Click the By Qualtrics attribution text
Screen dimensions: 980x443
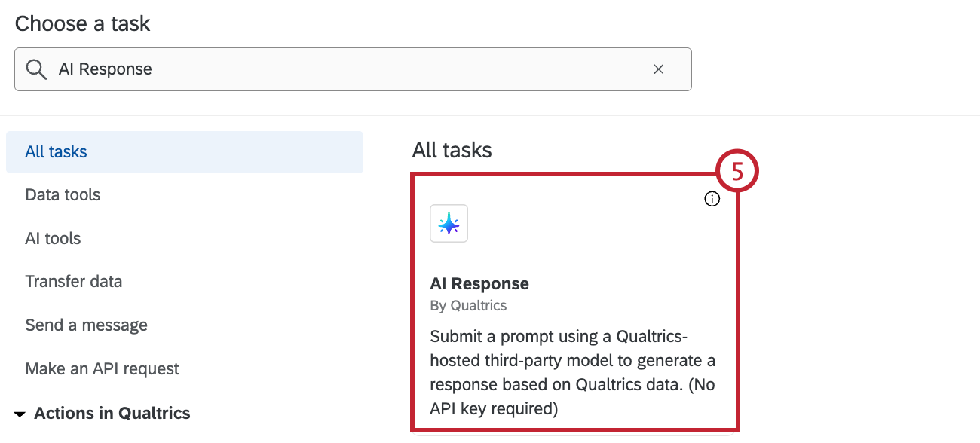pyautogui.click(x=468, y=305)
